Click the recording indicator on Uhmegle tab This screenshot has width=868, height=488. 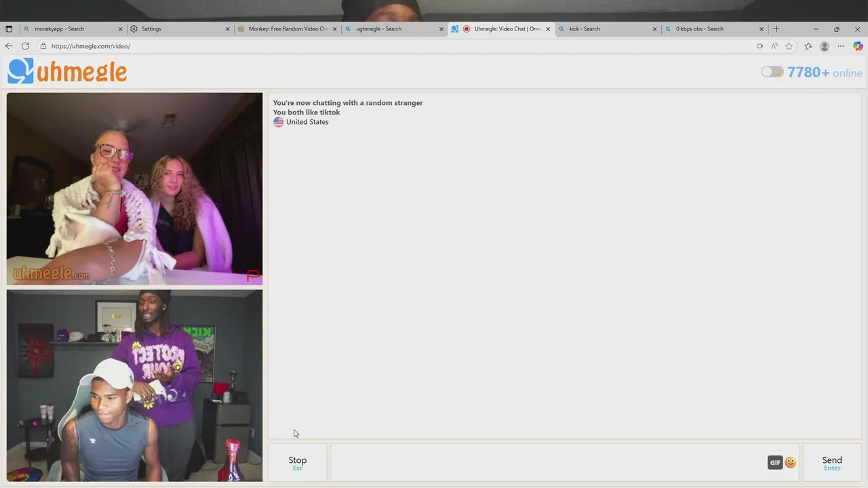(466, 29)
